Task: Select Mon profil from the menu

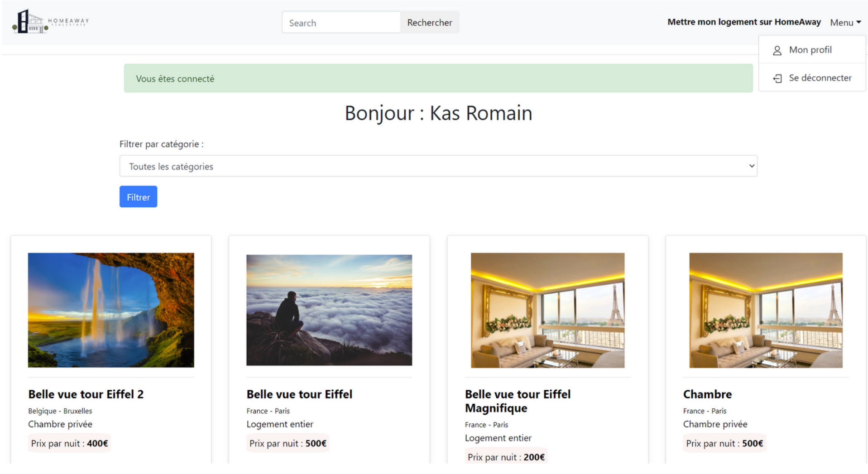Action: pos(810,50)
